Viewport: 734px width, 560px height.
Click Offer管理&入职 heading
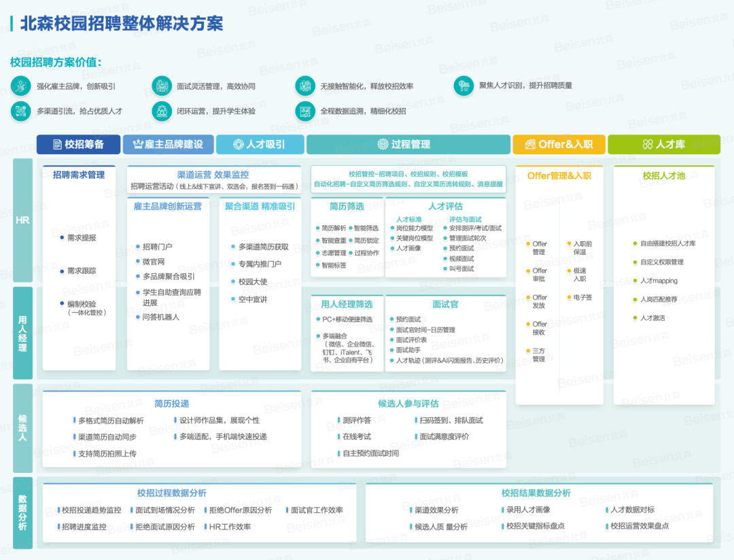(x=559, y=176)
